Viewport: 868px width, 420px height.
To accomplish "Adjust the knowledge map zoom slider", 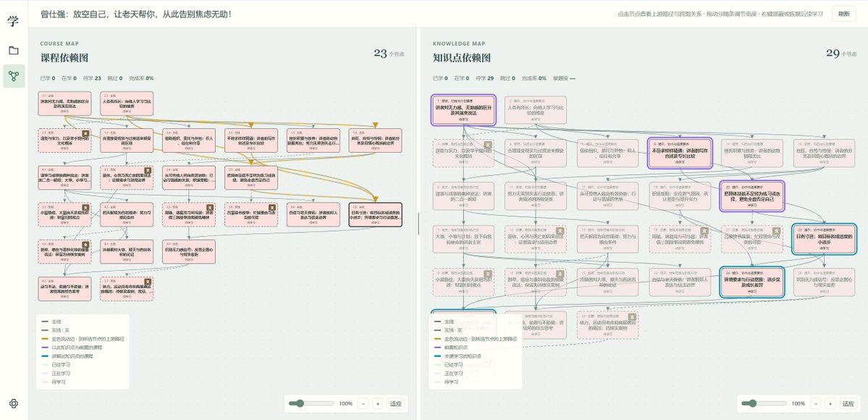I will (x=764, y=403).
